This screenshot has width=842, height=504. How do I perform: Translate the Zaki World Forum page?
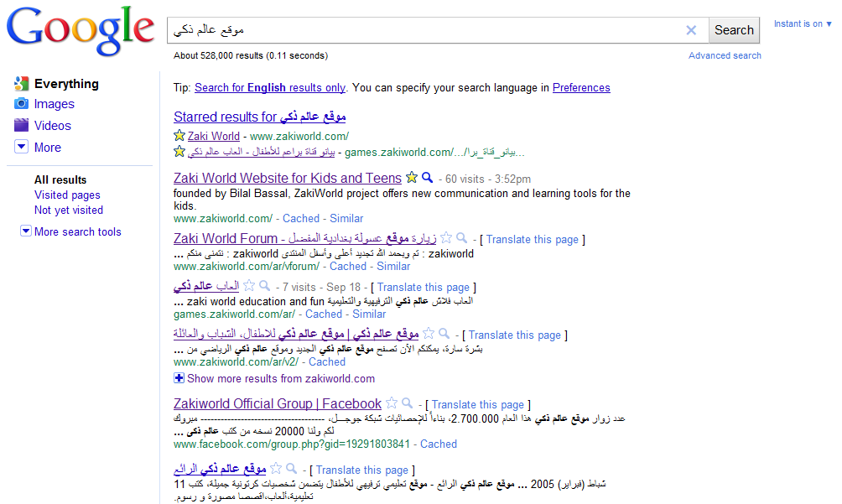coord(533,239)
